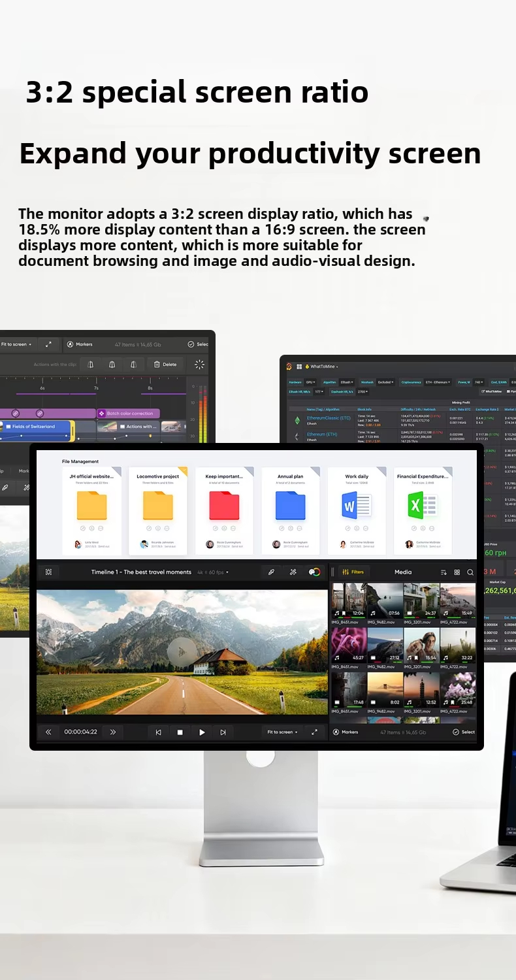The image size is (516, 980).
Task: Select media thumbnail with duration 07:56
Action: pyautogui.click(x=385, y=600)
